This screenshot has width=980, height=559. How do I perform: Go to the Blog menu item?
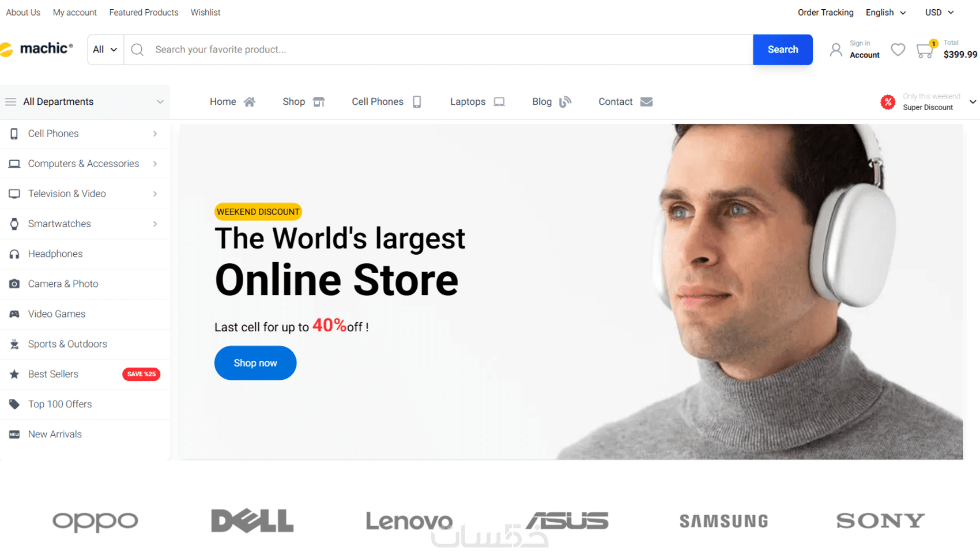point(552,102)
